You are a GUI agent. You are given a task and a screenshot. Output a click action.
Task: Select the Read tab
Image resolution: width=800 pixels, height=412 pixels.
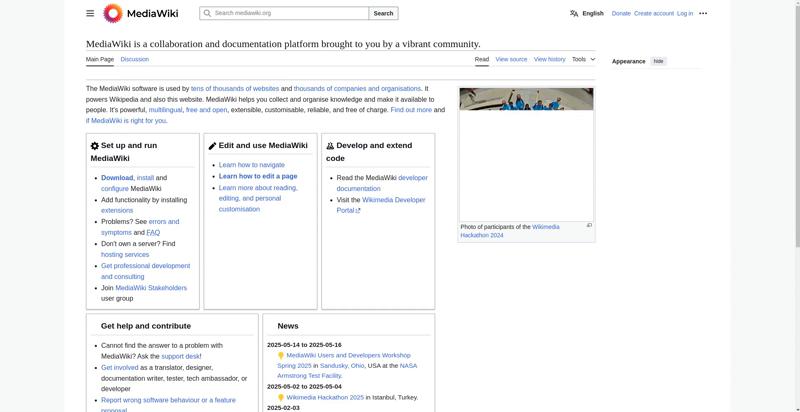coord(482,60)
